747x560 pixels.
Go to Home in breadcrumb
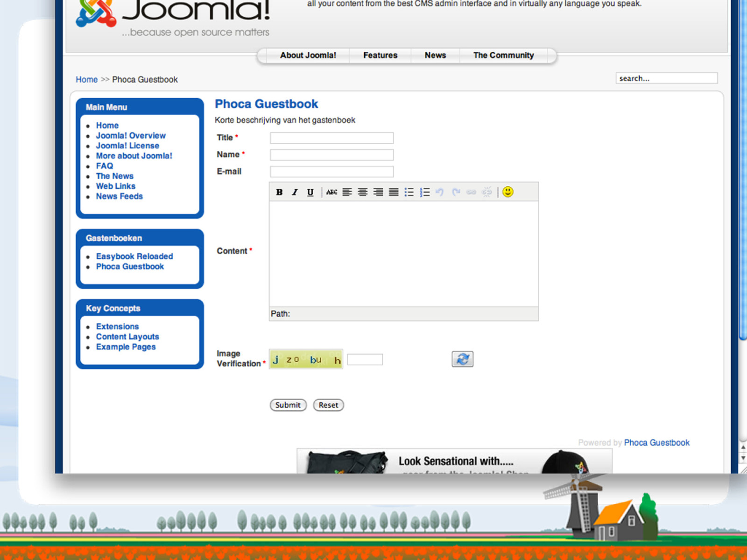tap(87, 79)
